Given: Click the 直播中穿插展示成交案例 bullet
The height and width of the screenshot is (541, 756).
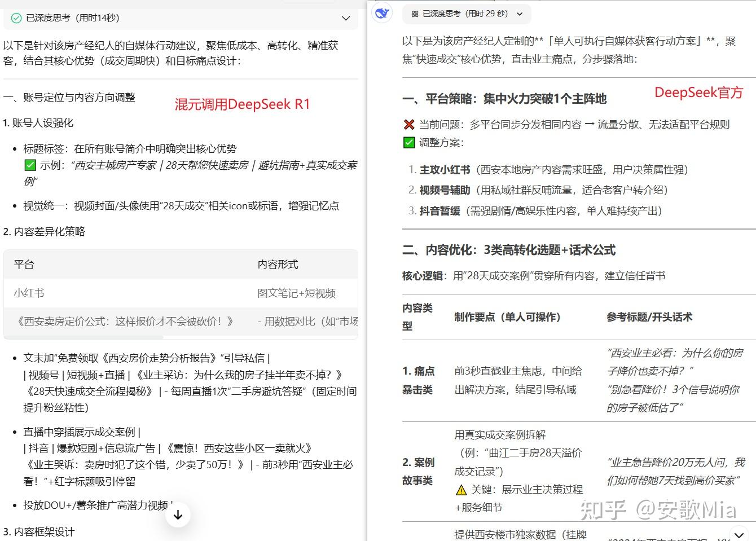Looking at the screenshot, I should point(82,432).
